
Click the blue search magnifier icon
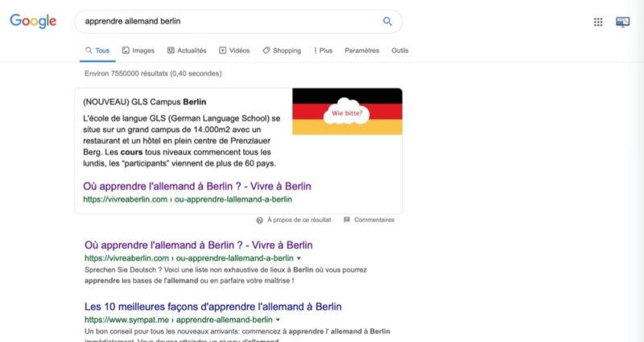tap(387, 22)
